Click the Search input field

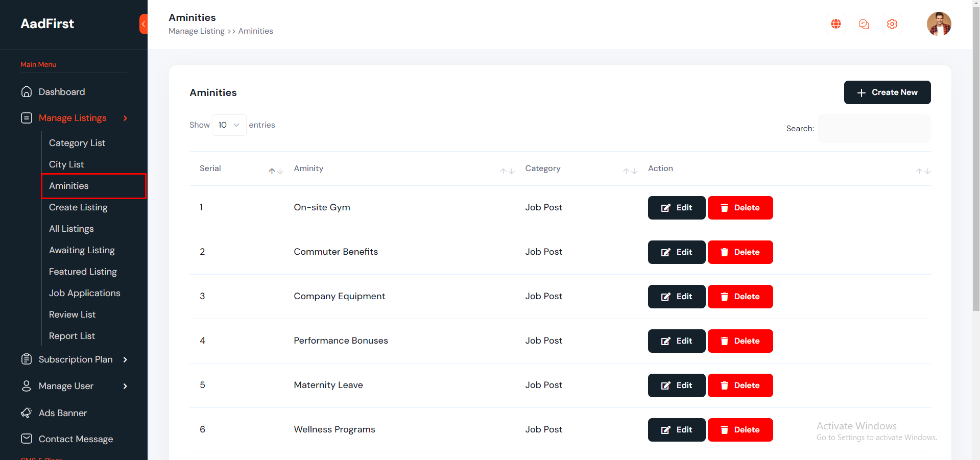(x=874, y=129)
